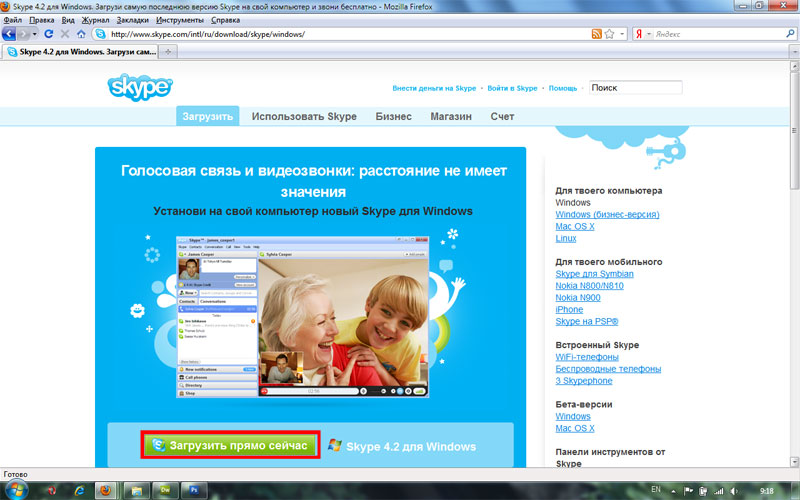Image resolution: width=800 pixels, height=500 pixels.
Task: Switch to Dreamweaver taskbar icon
Action: tap(165, 490)
